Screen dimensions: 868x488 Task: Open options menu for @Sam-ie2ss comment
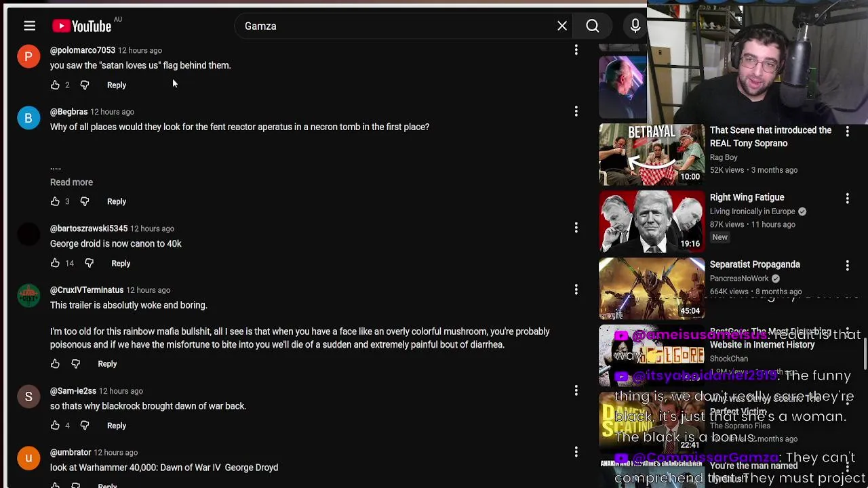click(576, 390)
